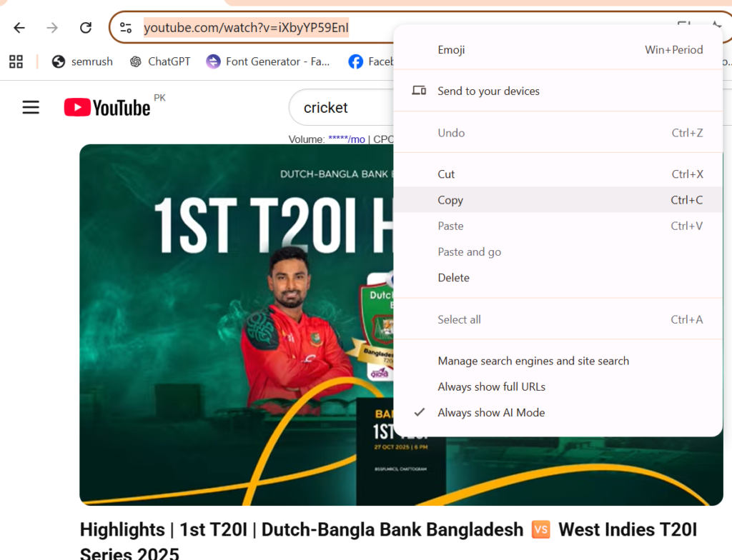This screenshot has width=732, height=560.
Task: Click the YouTube search box with cricket
Action: pyautogui.click(x=341, y=107)
